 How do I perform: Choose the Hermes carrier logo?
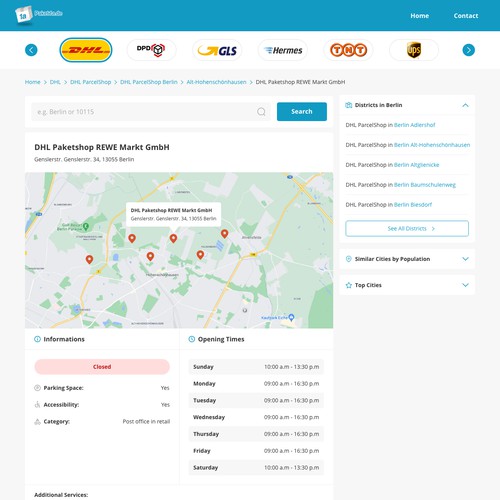point(283,50)
